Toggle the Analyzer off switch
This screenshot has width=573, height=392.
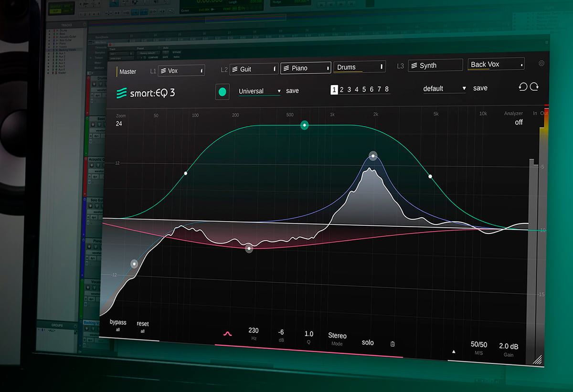click(x=519, y=122)
